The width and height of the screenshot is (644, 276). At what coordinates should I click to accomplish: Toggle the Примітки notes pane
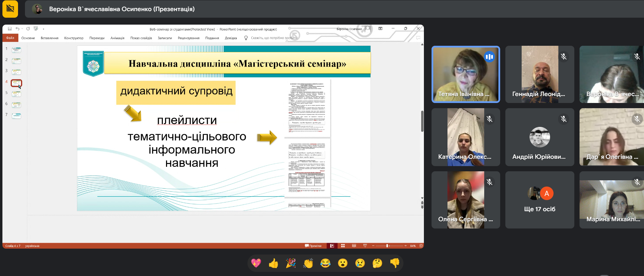click(x=313, y=246)
